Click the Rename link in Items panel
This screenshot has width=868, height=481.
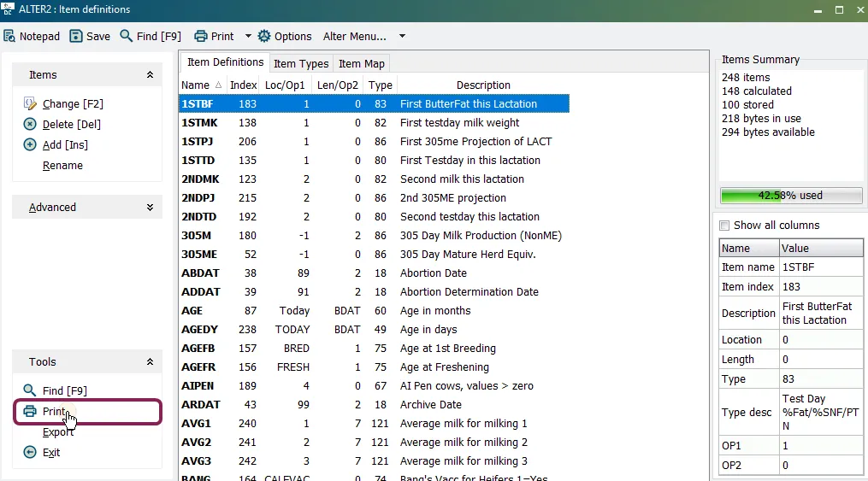(62, 165)
